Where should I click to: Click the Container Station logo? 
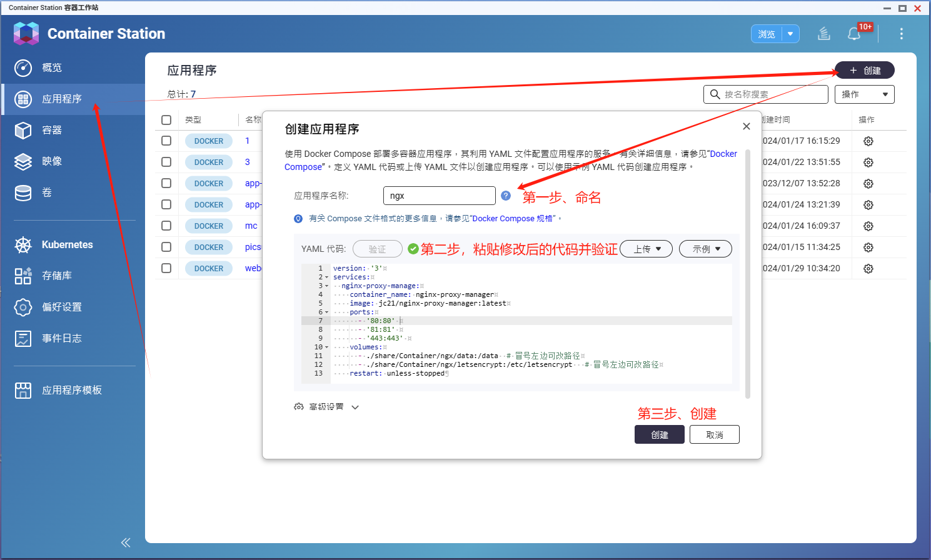point(26,34)
